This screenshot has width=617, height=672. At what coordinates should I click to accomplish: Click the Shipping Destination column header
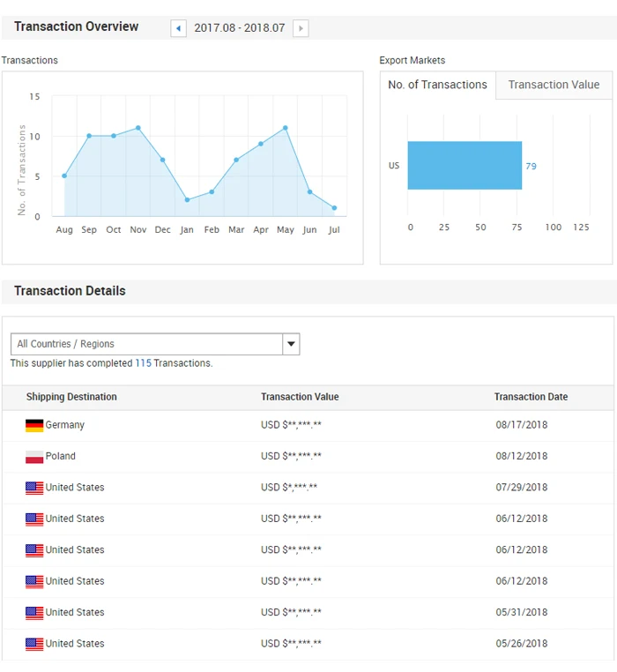71,397
